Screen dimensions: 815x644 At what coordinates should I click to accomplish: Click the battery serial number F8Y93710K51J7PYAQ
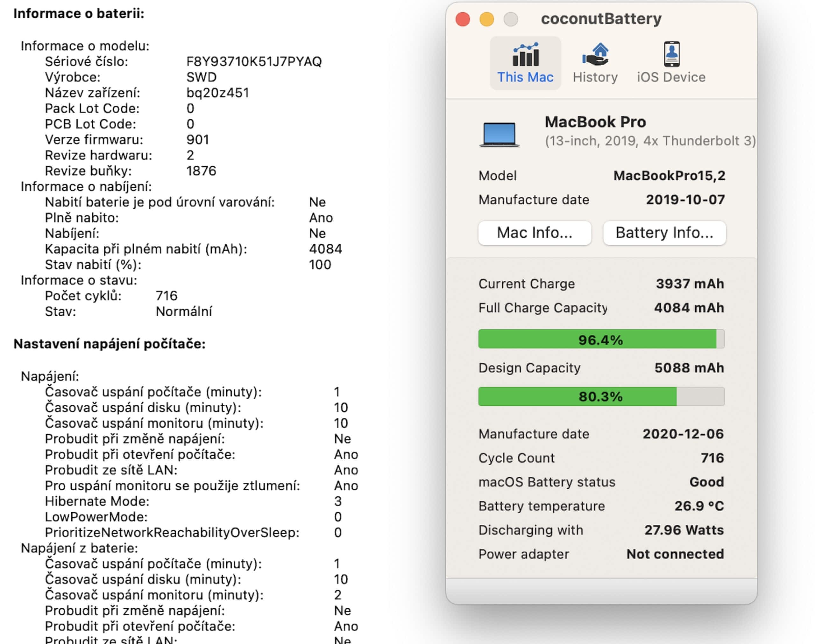(x=253, y=61)
